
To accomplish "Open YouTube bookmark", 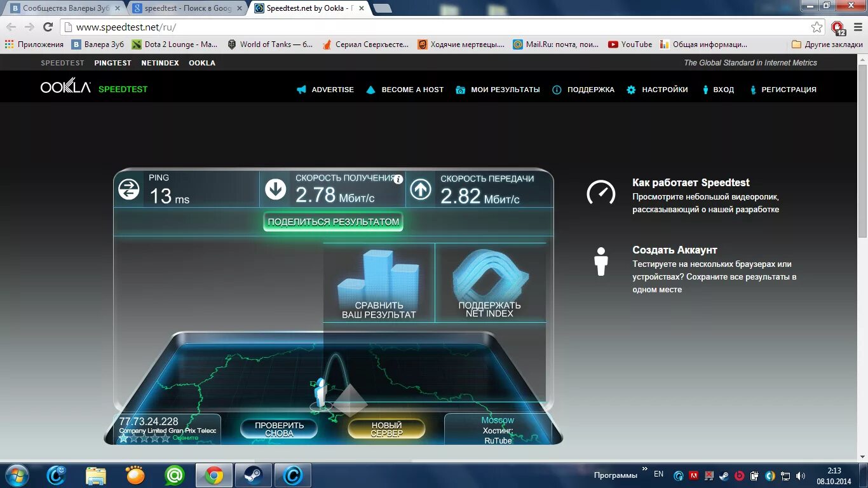I will click(x=630, y=44).
